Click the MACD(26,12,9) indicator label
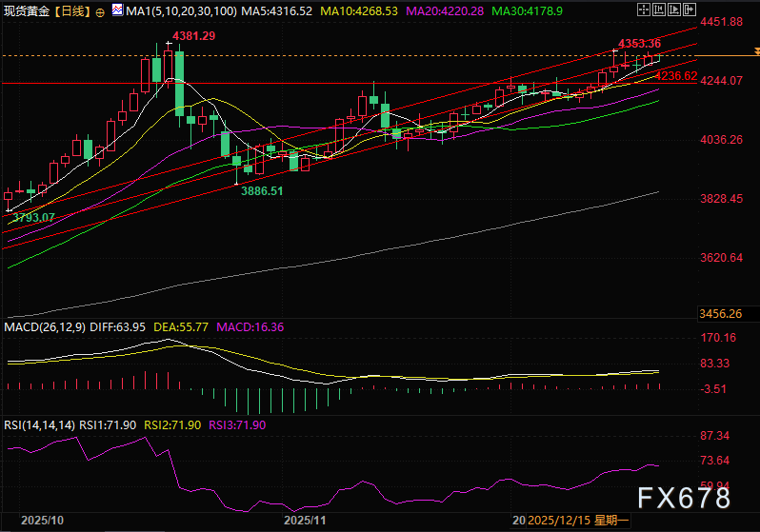Viewport: 760px width, 532px height. point(44,326)
